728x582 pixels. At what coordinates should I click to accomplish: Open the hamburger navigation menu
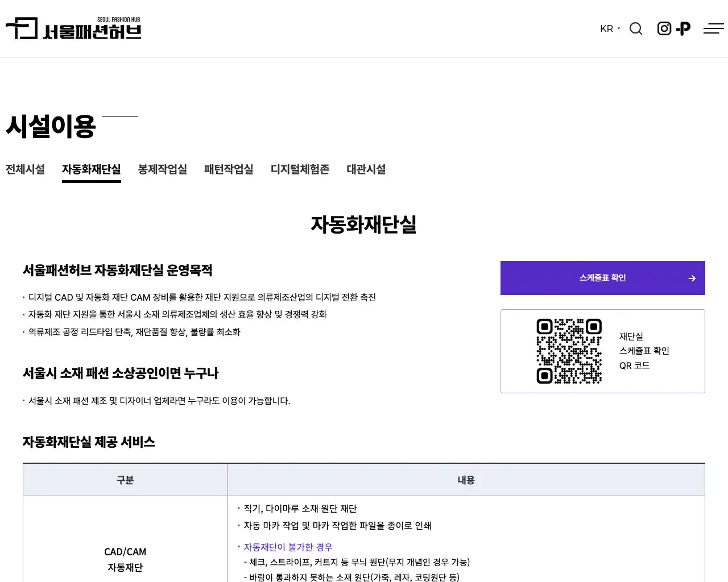tap(713, 28)
